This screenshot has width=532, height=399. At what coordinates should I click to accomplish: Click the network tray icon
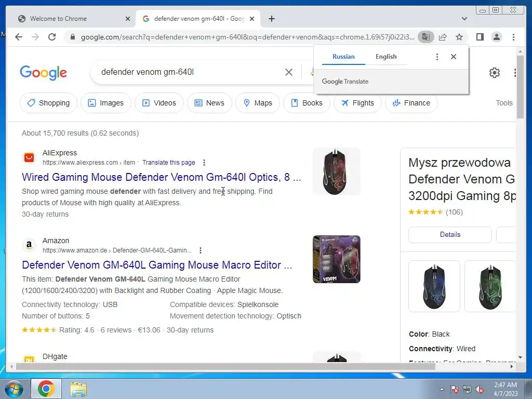(467, 389)
